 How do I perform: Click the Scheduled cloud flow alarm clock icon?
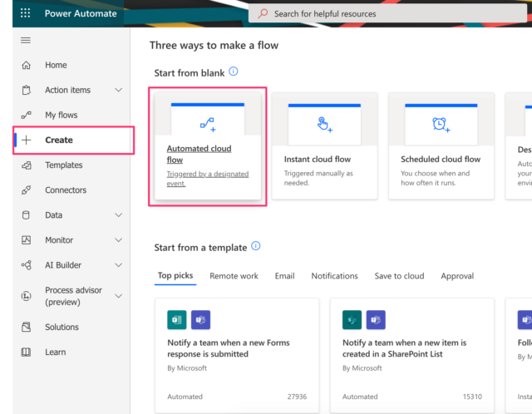441,125
